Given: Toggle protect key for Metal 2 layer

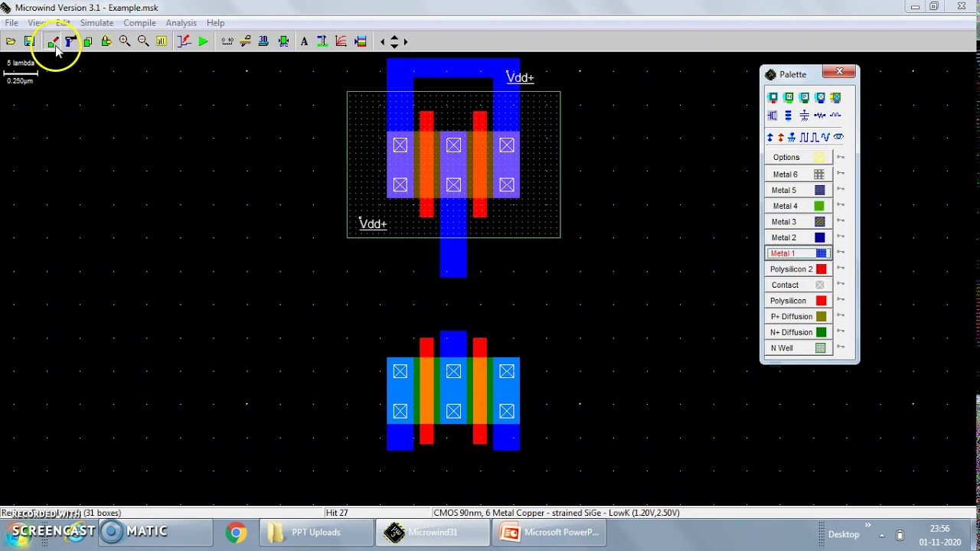Looking at the screenshot, I should coord(841,236).
